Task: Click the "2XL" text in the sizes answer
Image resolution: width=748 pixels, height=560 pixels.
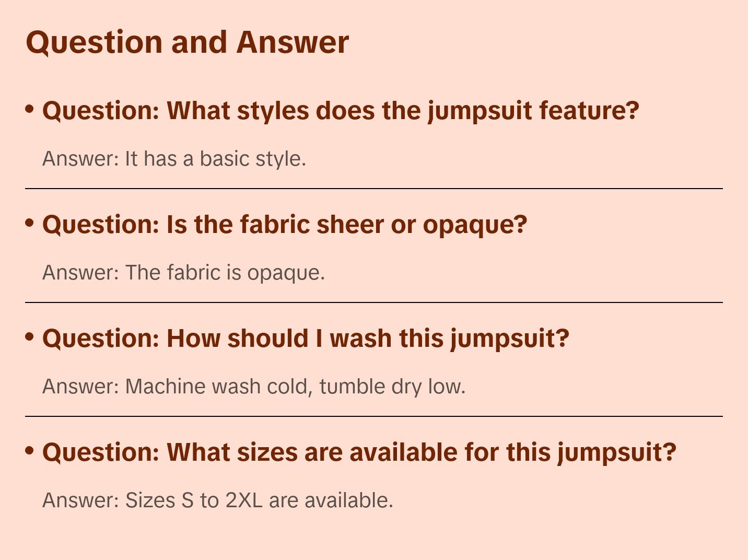Action: click(x=244, y=500)
